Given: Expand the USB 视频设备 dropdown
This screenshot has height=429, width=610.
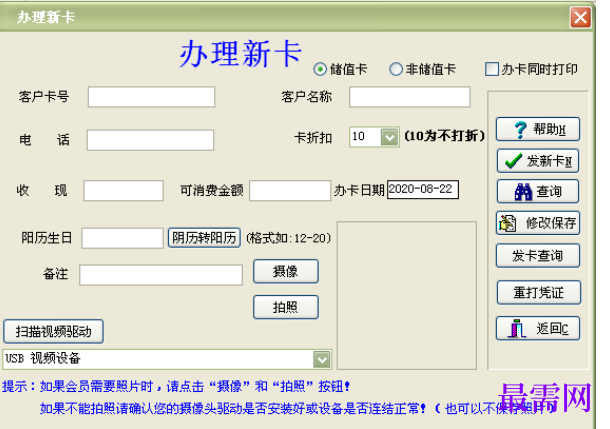Looking at the screenshot, I should tap(322, 359).
